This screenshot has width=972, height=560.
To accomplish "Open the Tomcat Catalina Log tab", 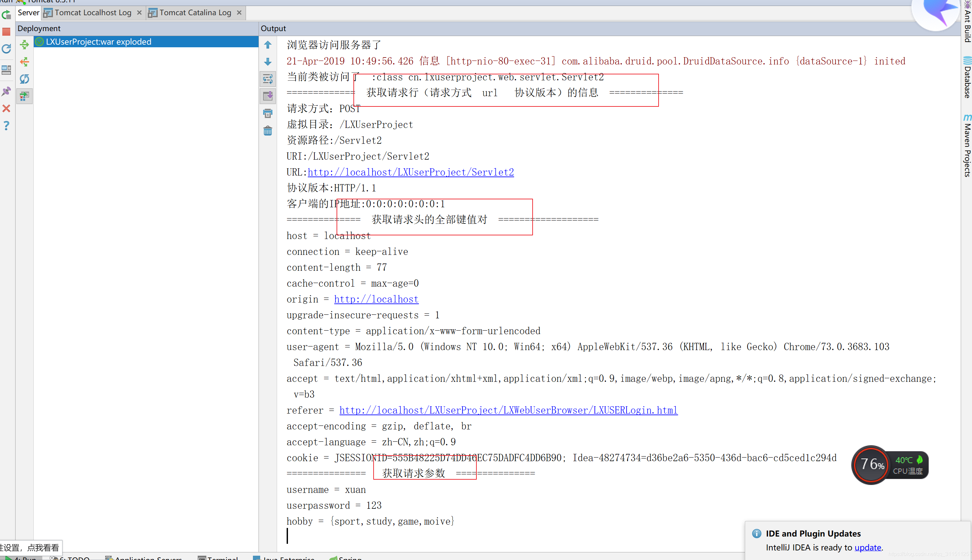I will (195, 13).
